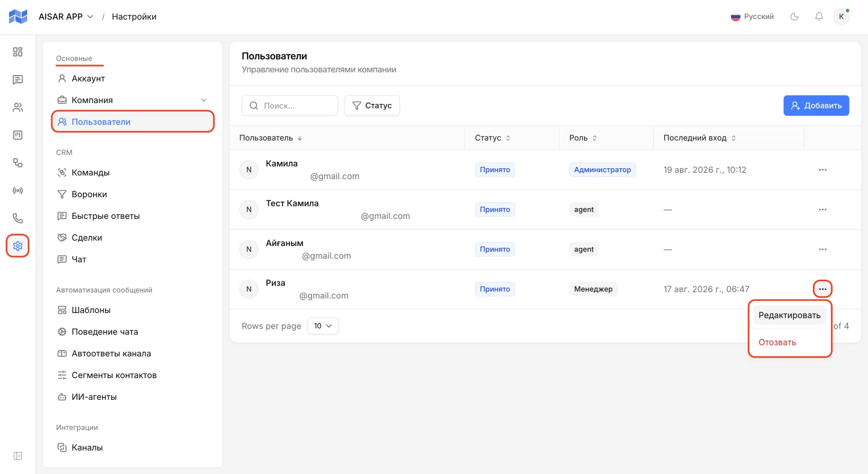Open row actions for Камила
Screen dimensions: 868x474
click(822, 170)
